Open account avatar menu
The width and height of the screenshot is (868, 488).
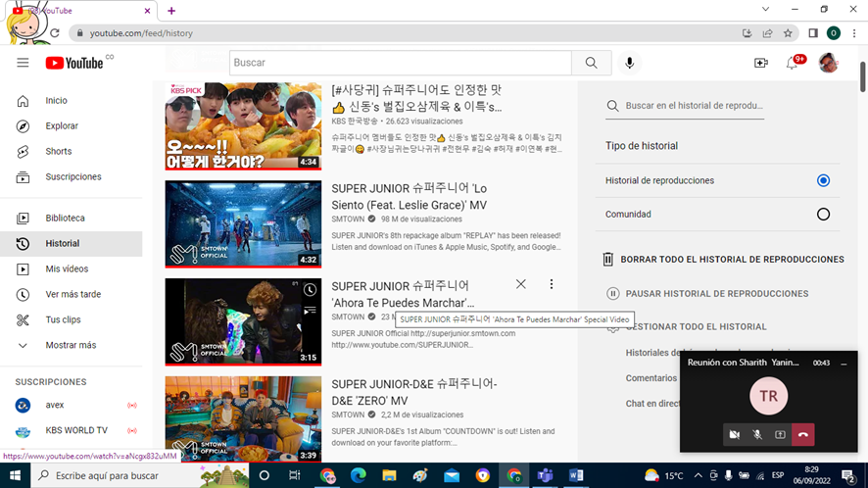pos(829,63)
